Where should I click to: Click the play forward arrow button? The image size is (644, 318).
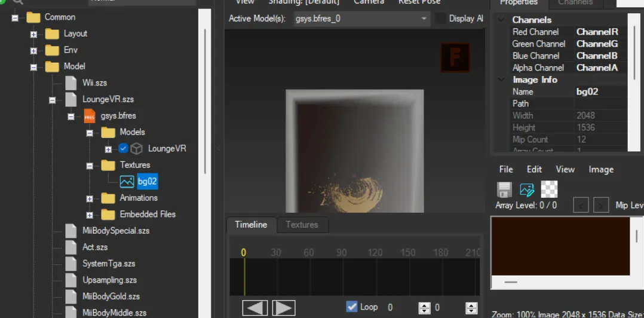[284, 308]
